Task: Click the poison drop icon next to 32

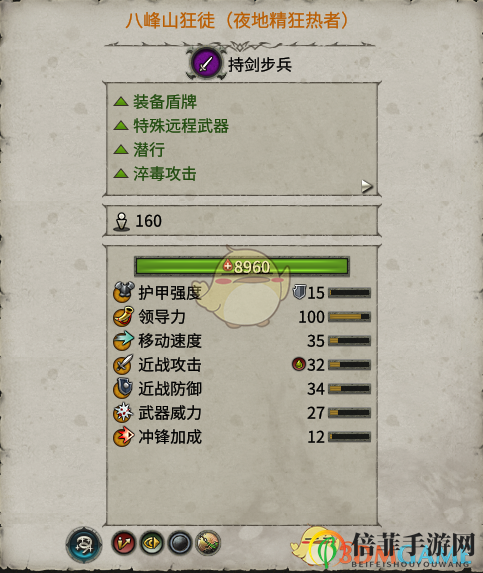Action: 298,364
